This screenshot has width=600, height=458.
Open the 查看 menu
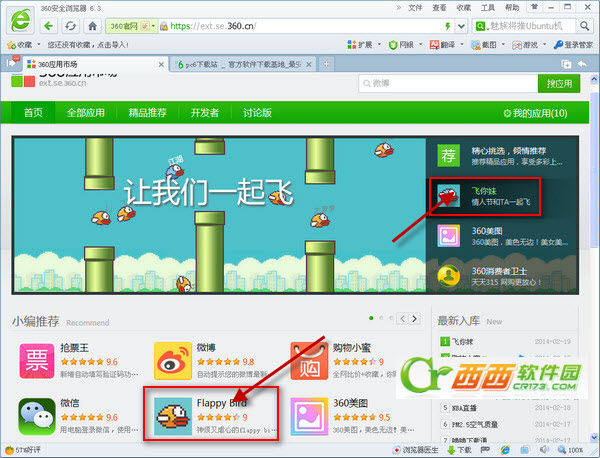tap(439, 8)
